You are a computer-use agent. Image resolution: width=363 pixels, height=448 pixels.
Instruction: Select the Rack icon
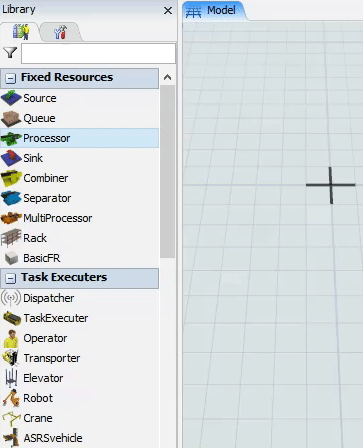pos(11,238)
